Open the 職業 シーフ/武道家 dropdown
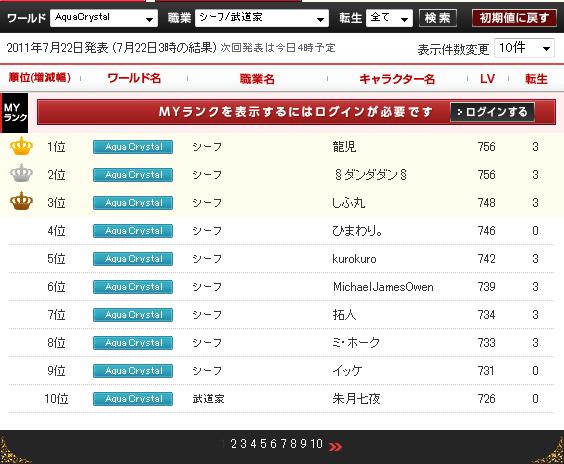This screenshot has width=564, height=464. (x=262, y=18)
